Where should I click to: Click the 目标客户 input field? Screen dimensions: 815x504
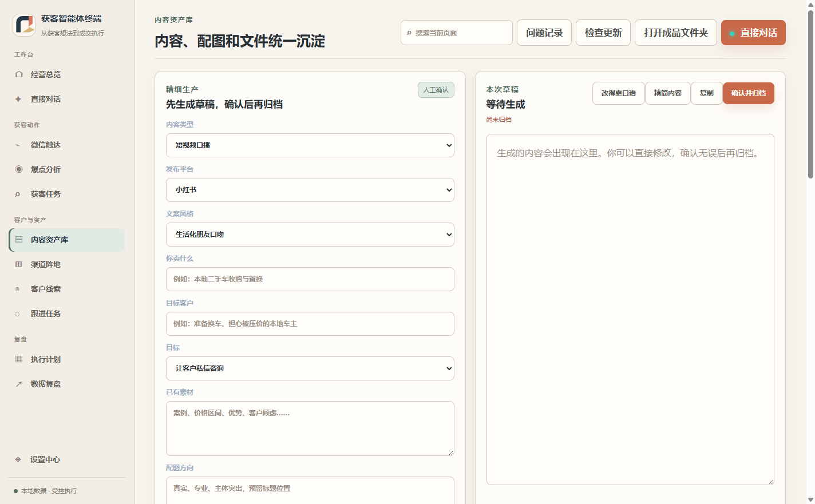(x=310, y=324)
